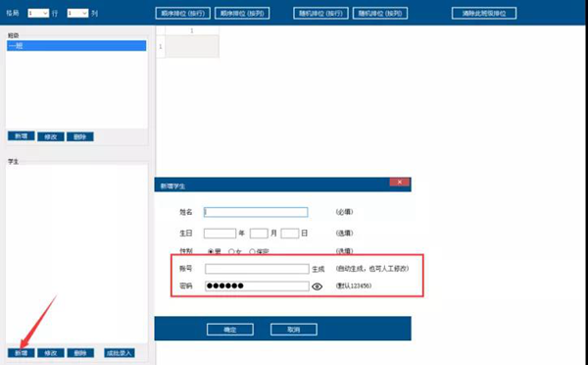Select the 保密 gender radio button

(252, 251)
